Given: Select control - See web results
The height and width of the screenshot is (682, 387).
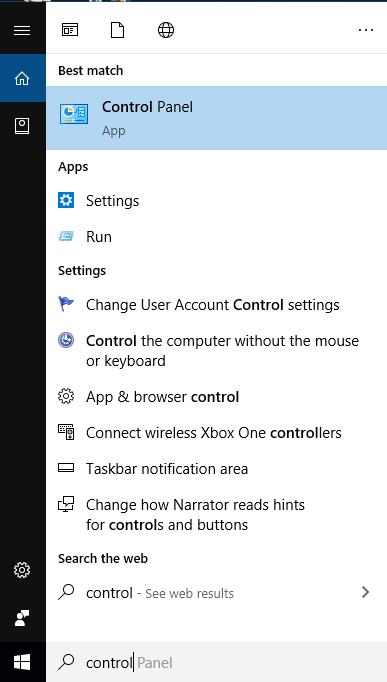Looking at the screenshot, I should tap(217, 593).
